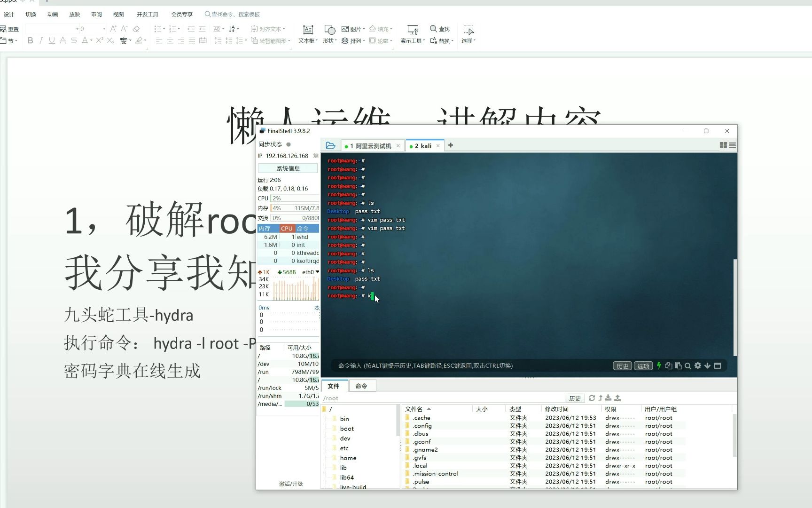Click the green lightning quick command icon
Image resolution: width=812 pixels, height=508 pixels.
coord(659,365)
